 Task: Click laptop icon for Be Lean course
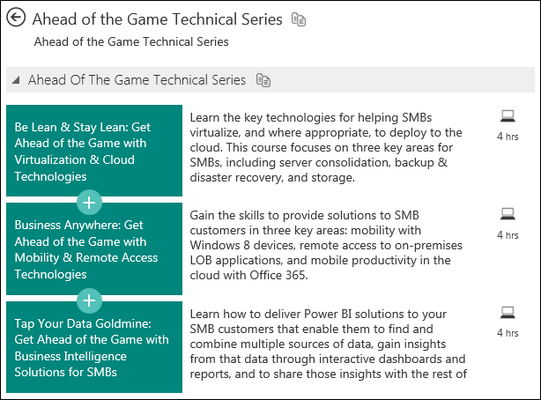(x=508, y=116)
